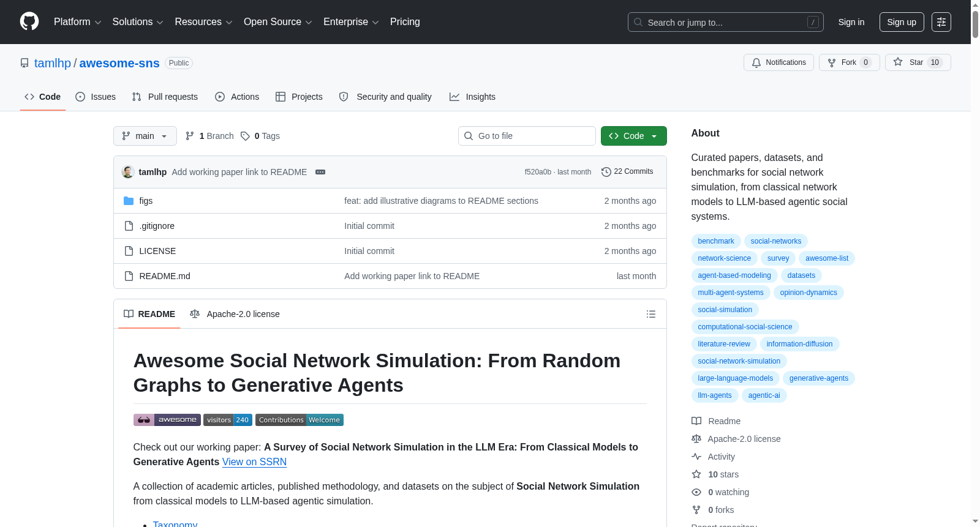Open commit hash f520a0b
The height and width of the screenshot is (527, 980).
(x=538, y=172)
